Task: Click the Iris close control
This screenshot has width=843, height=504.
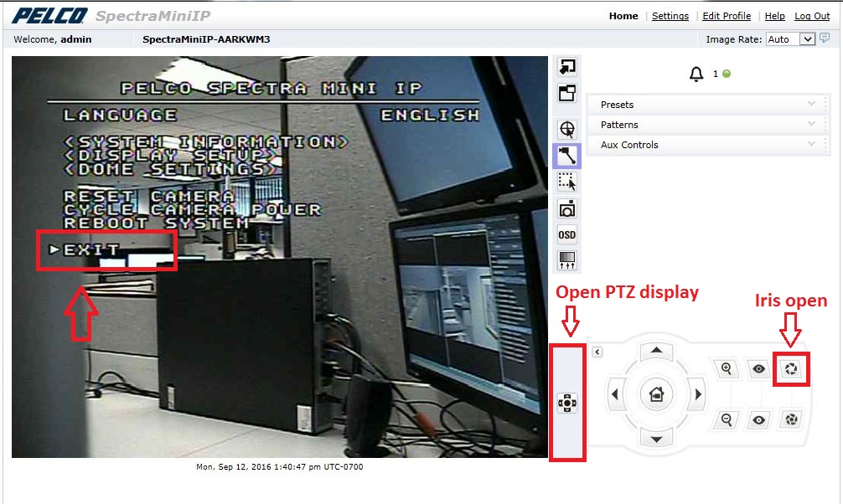Action: [790, 420]
